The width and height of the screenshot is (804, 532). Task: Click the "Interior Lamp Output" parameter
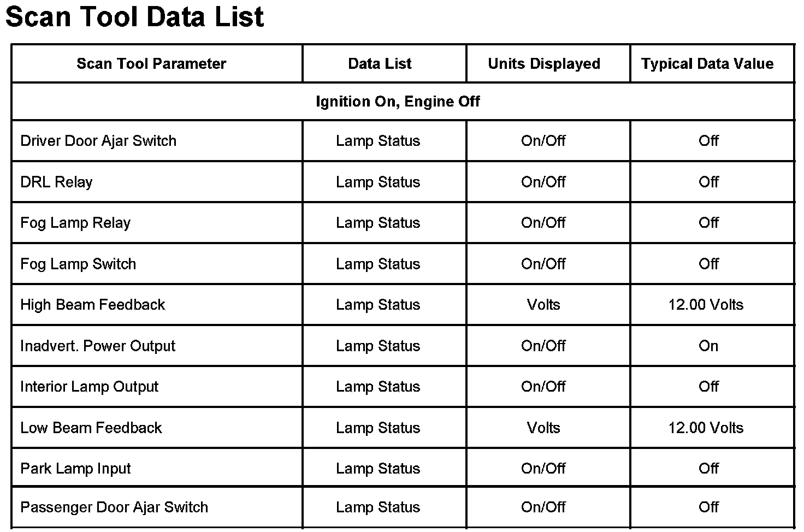pos(89,387)
